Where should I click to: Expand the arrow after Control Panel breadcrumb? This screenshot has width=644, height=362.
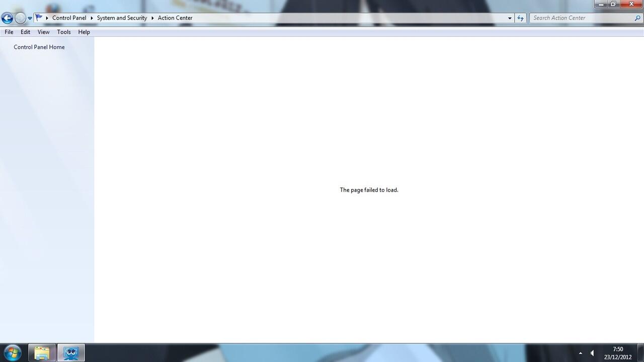(x=92, y=18)
